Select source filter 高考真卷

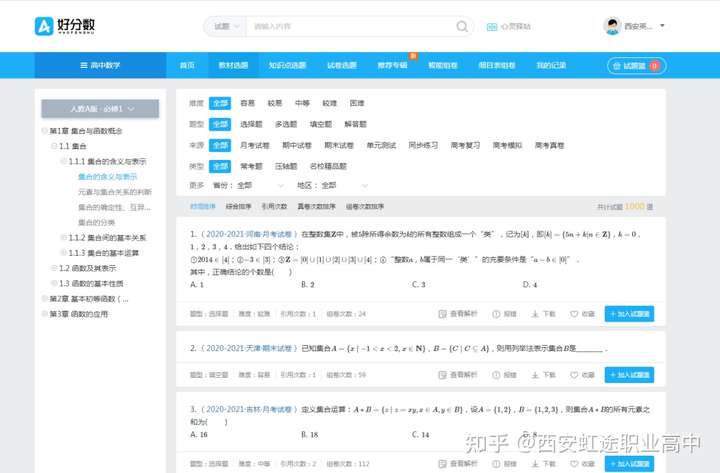point(550,146)
